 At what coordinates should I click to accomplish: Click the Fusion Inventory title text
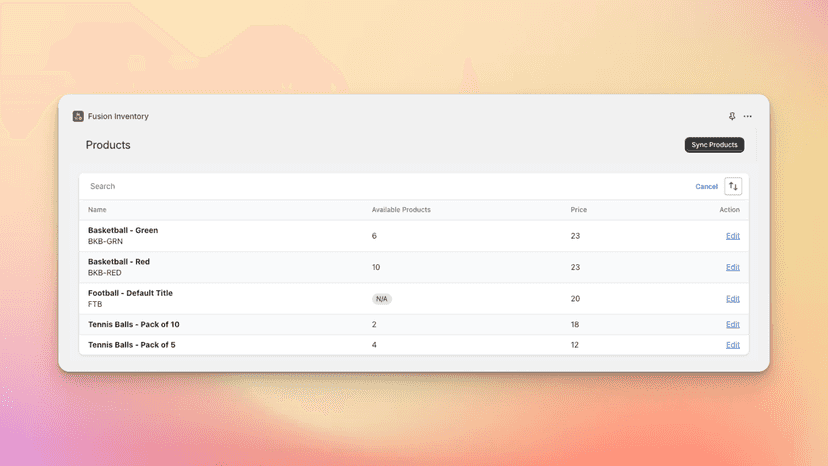pos(118,116)
